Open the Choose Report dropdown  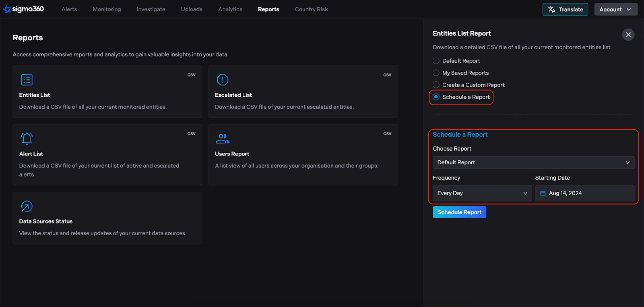click(533, 162)
